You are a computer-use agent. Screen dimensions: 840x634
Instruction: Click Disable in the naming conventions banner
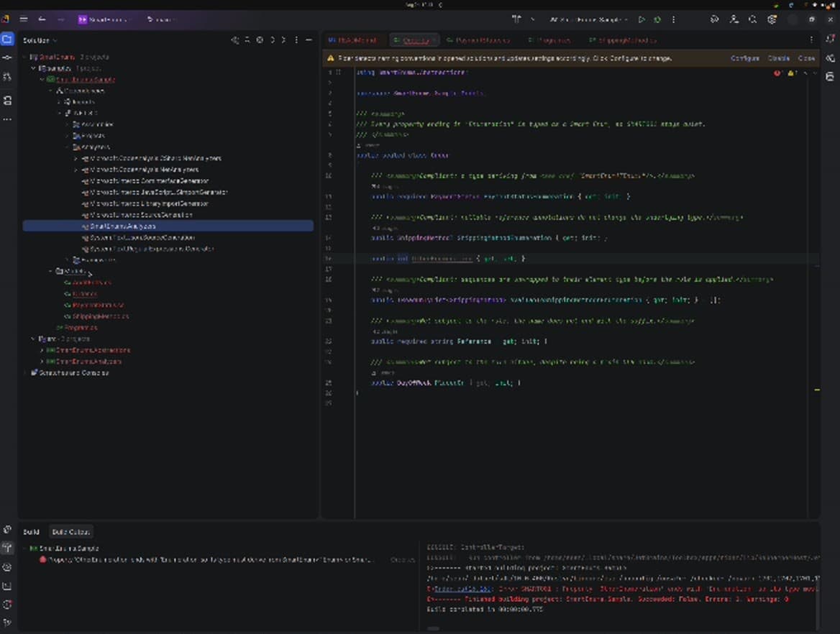[x=779, y=58]
